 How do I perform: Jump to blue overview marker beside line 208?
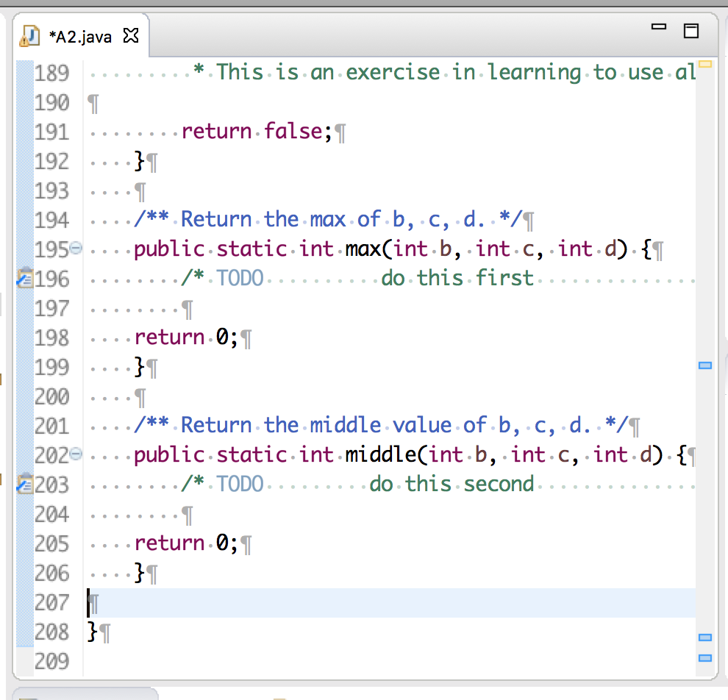(705, 637)
